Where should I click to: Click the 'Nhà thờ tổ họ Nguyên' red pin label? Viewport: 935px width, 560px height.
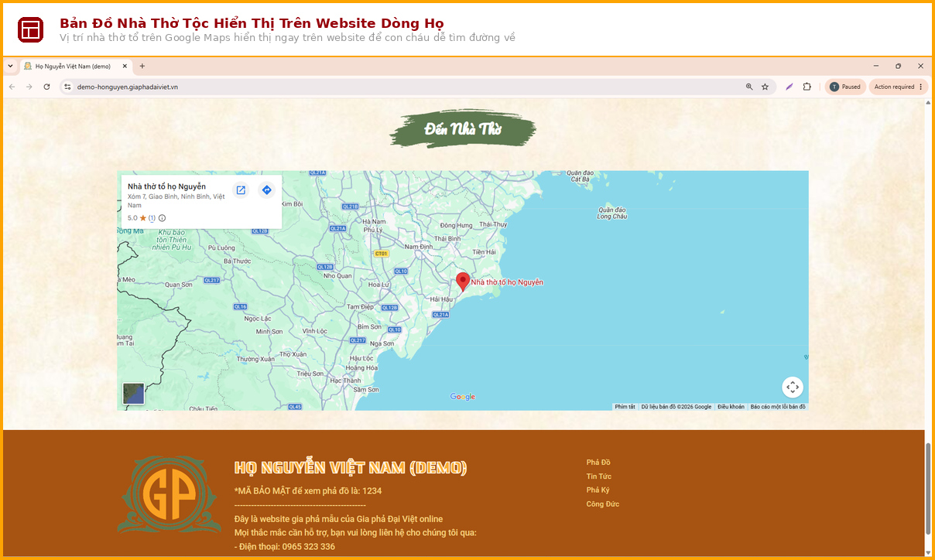click(507, 282)
